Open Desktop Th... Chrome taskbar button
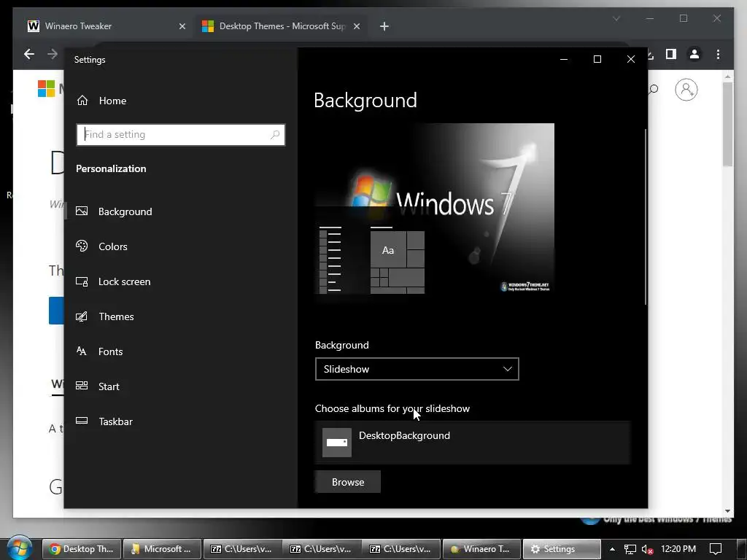747x560 pixels. (82, 549)
